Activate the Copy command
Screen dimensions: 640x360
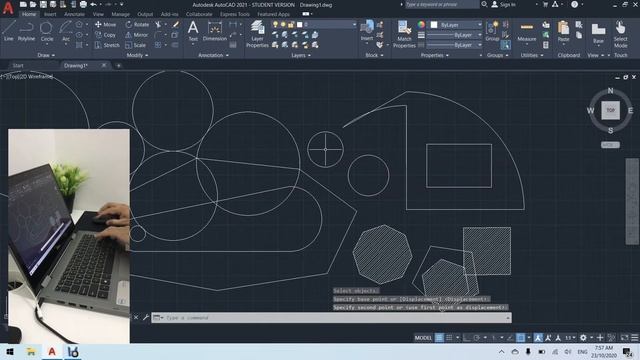click(105, 35)
